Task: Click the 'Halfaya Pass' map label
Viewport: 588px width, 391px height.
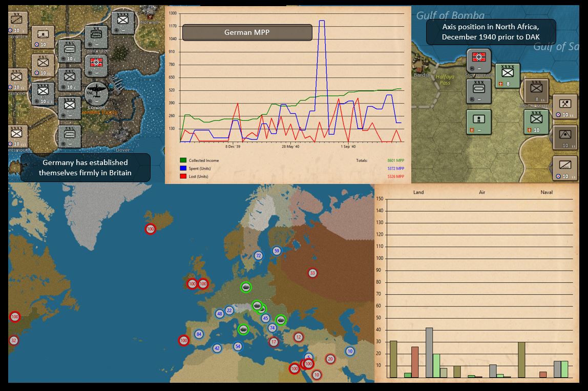Action: pos(445,79)
